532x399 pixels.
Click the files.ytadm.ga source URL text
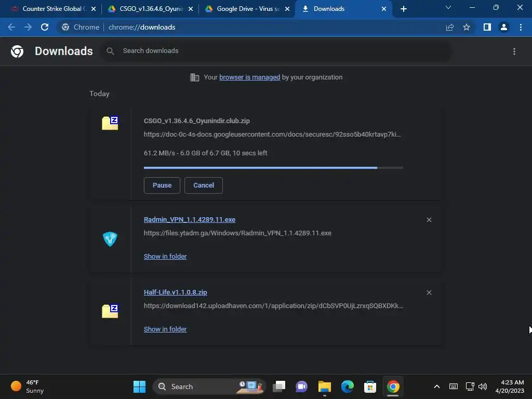(237, 233)
